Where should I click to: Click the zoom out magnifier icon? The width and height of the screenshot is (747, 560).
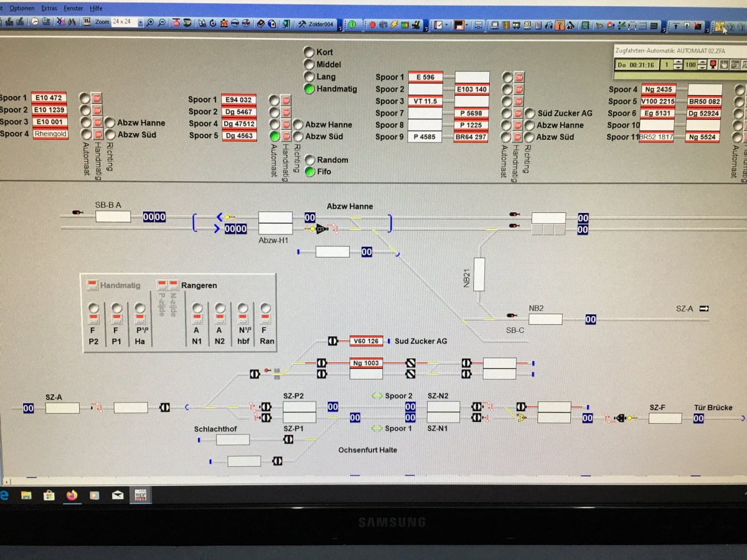(x=162, y=23)
